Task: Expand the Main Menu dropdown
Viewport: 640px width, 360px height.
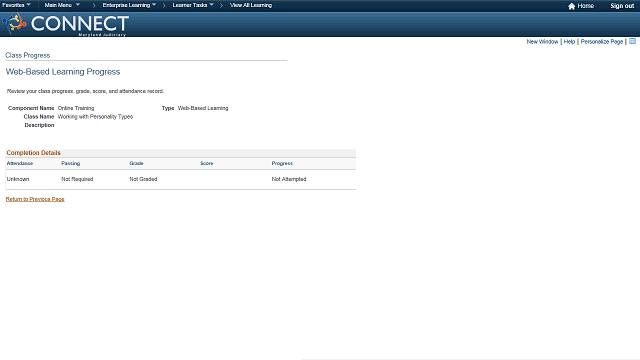Action: click(62, 5)
